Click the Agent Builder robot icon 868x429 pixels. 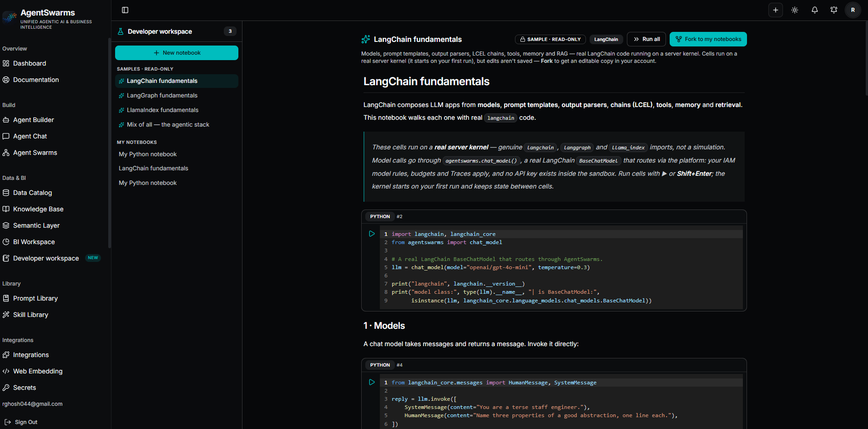click(x=6, y=120)
